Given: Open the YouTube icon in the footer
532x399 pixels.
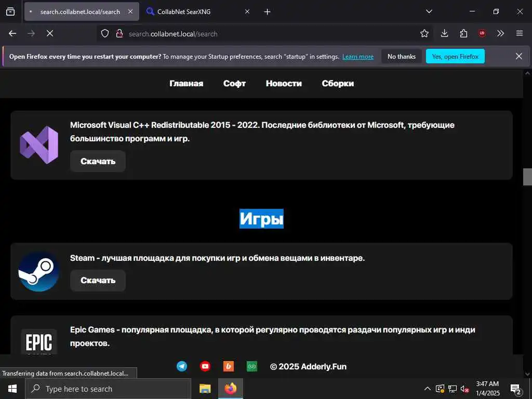Looking at the screenshot, I should click(x=205, y=366).
